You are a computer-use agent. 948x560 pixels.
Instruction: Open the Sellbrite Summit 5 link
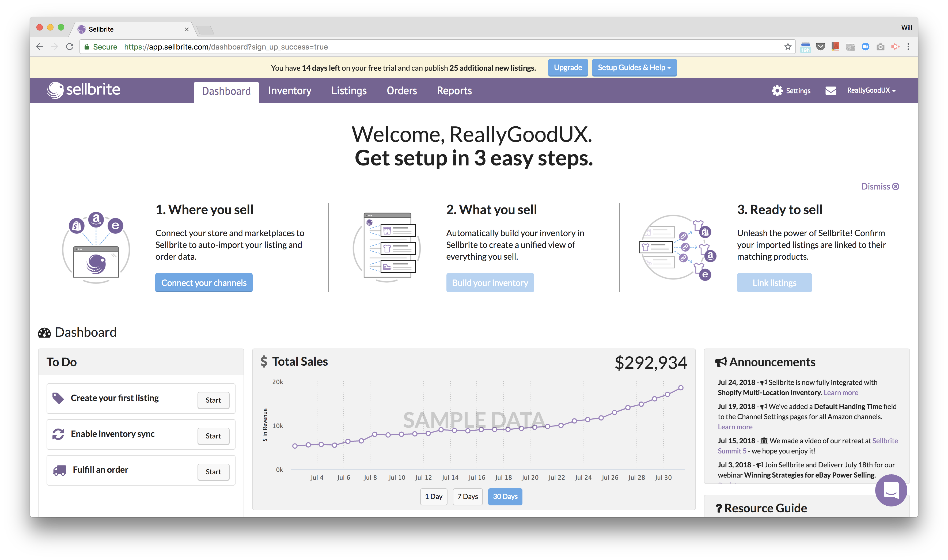point(807,446)
